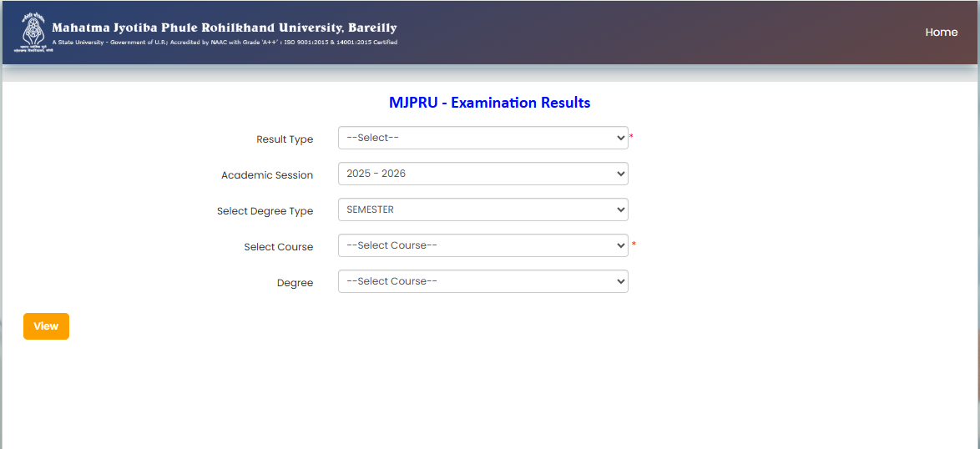Click the MJPRU - Examination Results heading
Screen dimensions: 980x449
click(489, 103)
